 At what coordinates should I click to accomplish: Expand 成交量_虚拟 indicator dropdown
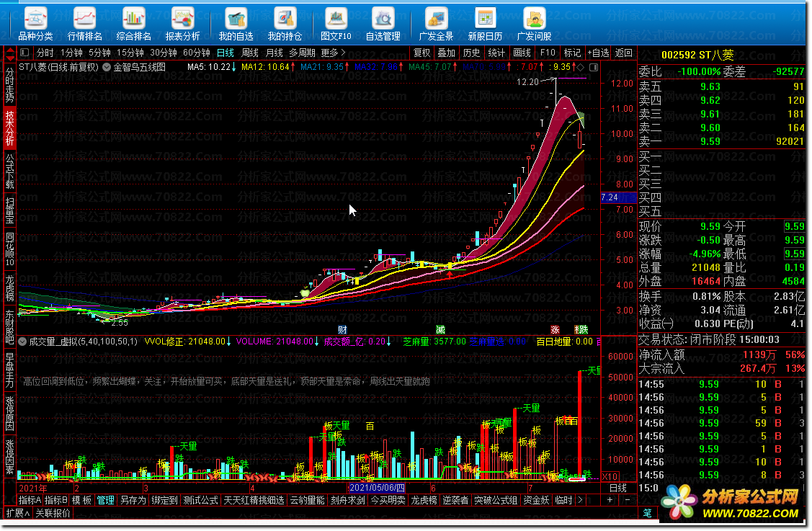pos(22,342)
